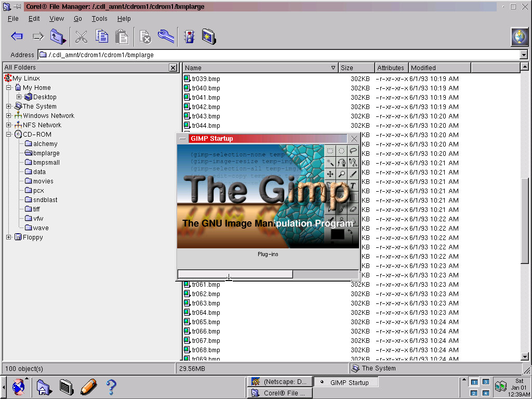Collapse the CD-ROM tree node

point(9,135)
